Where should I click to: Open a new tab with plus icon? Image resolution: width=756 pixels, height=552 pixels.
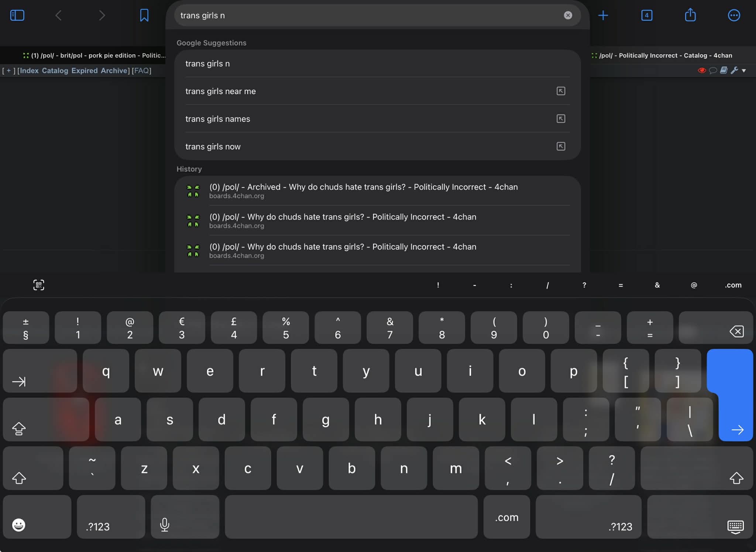pos(603,15)
